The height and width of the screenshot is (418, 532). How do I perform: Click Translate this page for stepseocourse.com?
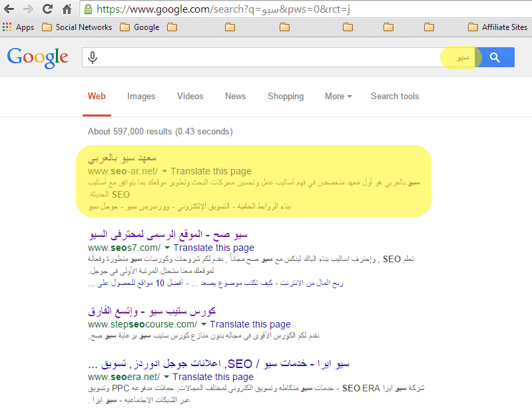click(250, 324)
